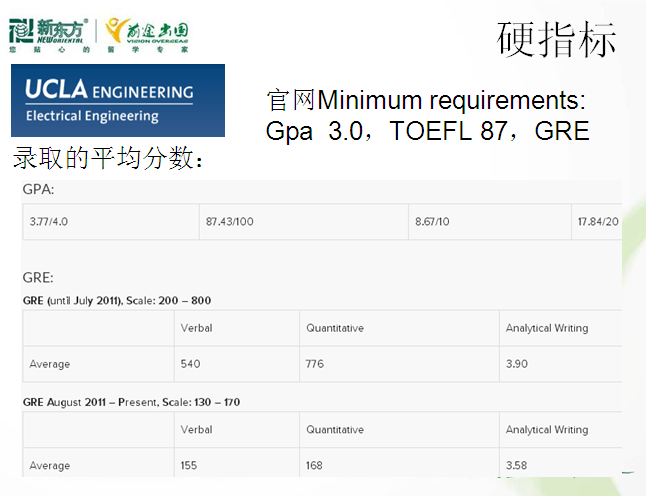
Task: Click the 录取的平均分数 heading
Action: 108,158
